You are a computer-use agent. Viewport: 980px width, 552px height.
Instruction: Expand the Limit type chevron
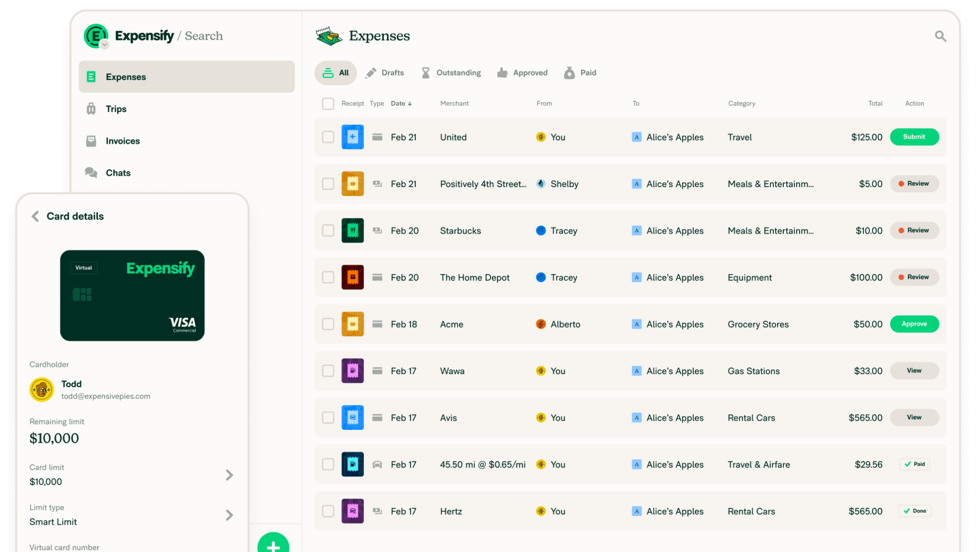click(x=229, y=515)
